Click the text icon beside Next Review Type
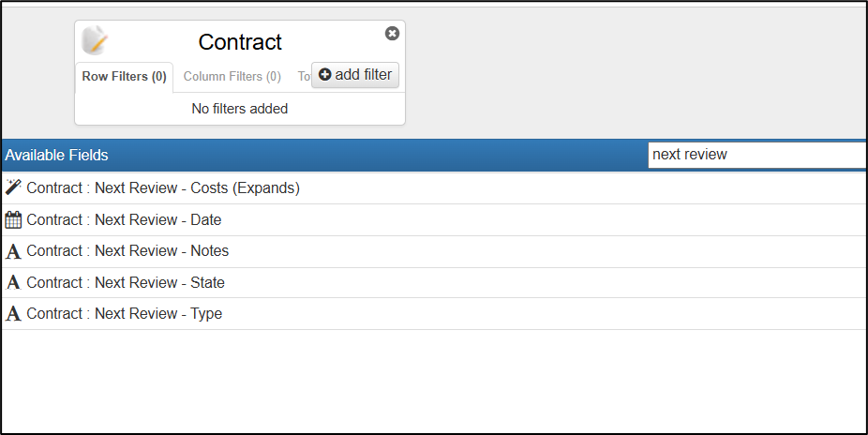Screen dimensions: 868x435 tap(13, 314)
